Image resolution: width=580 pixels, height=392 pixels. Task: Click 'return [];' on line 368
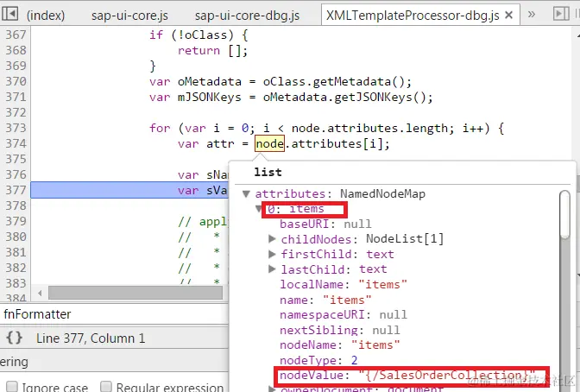coord(212,50)
